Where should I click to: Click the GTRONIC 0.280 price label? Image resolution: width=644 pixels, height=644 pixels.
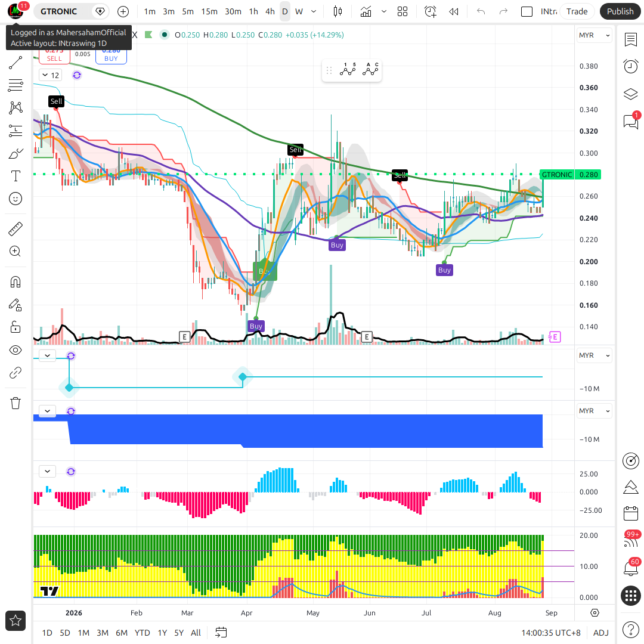pyautogui.click(x=571, y=175)
